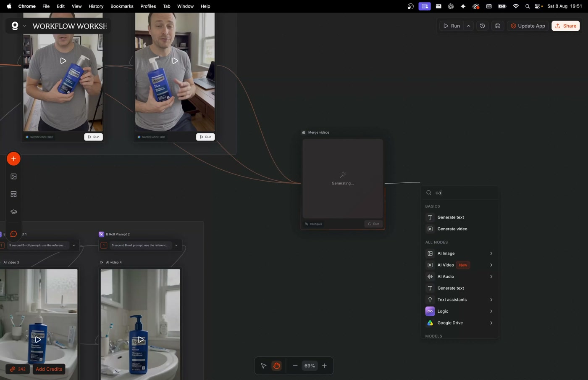Open the chat bubble icon in left sidebar

pos(13,234)
